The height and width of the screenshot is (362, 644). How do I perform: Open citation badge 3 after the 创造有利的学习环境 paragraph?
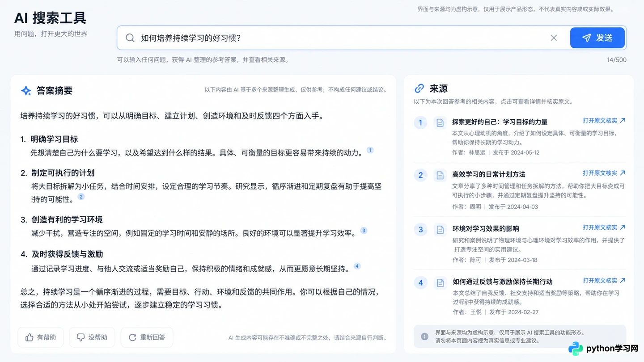point(364,231)
